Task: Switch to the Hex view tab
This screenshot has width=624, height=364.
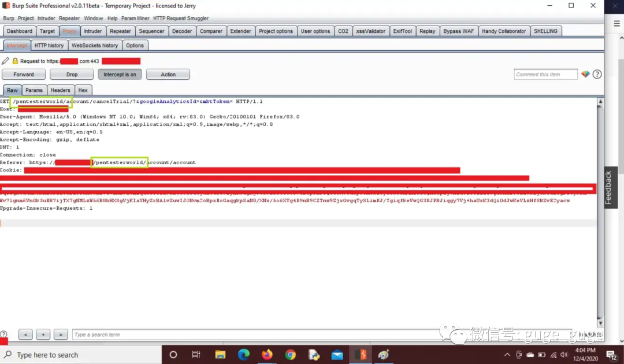Action: (83, 90)
